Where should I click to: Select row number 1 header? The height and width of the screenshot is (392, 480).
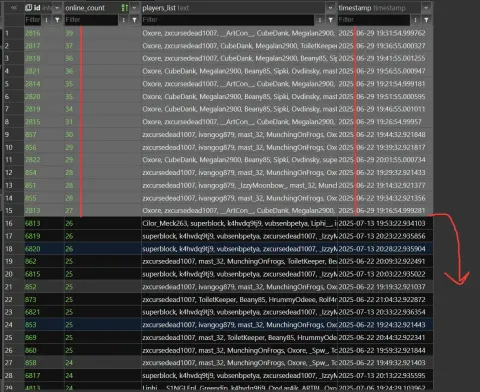[13, 33]
